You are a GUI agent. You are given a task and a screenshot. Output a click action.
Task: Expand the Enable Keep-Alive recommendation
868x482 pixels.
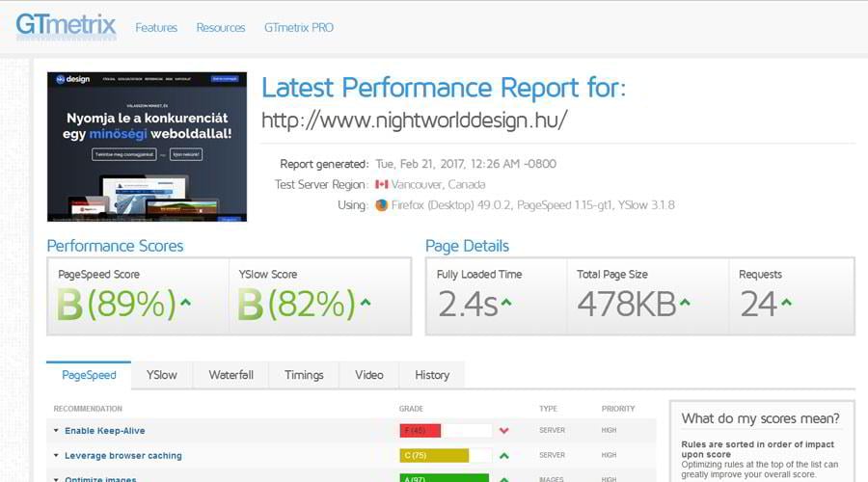[104, 431]
